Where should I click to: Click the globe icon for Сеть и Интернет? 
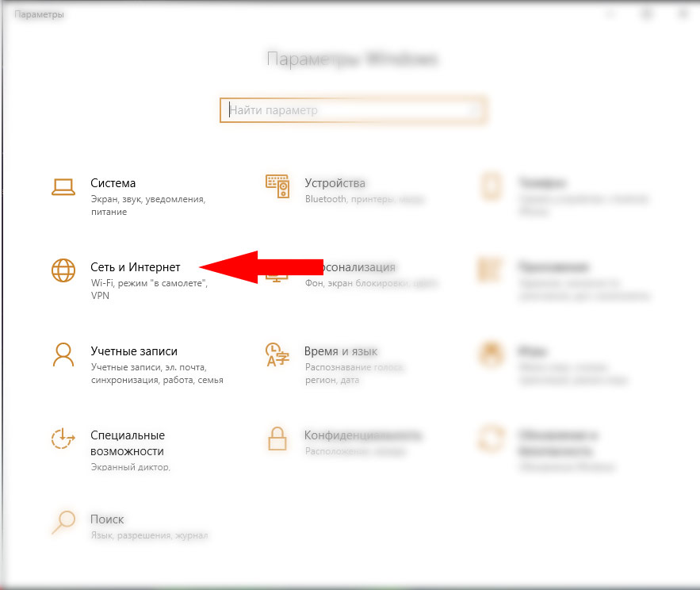click(x=63, y=270)
